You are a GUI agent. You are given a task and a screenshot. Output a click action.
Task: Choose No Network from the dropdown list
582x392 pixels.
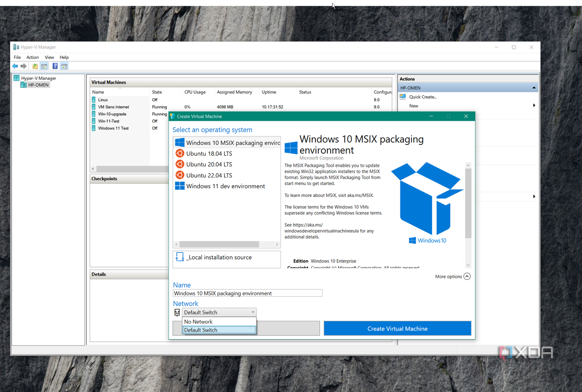tap(219, 321)
